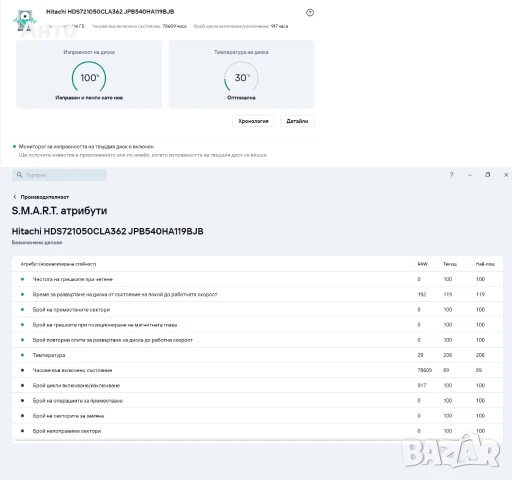Viewport: 512px width, 480px height.
Task: Minimize the S.M.A.R.T. attributes window
Action: pos(470,175)
